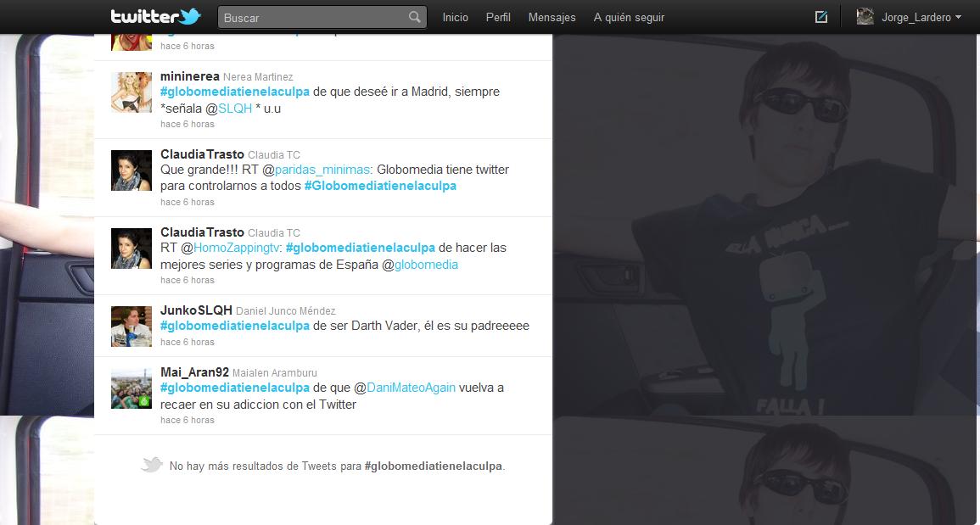980x525 pixels.
Task: Expand the Jorge_Lardero account dropdown
Action: 958,17
